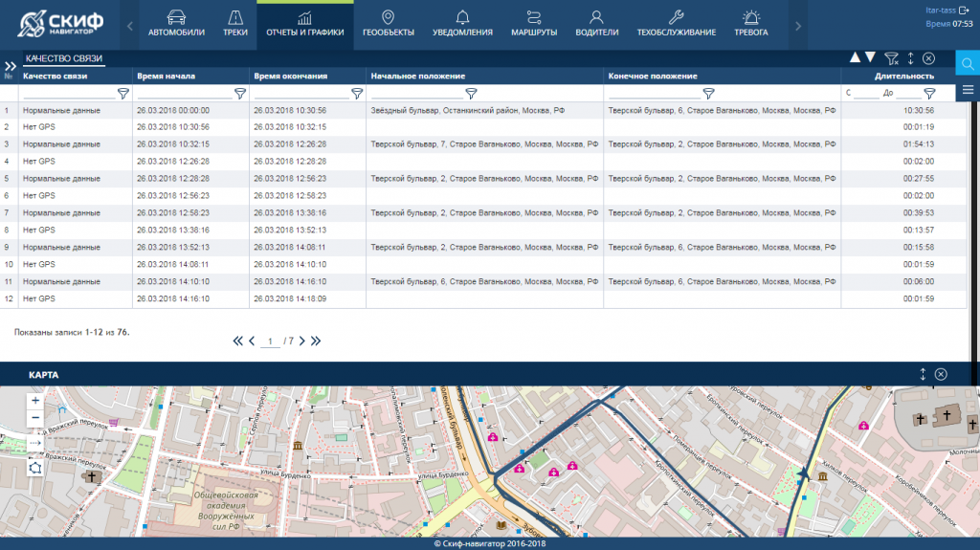
Task: Clear all filters with funnel-x icon
Action: tap(891, 58)
